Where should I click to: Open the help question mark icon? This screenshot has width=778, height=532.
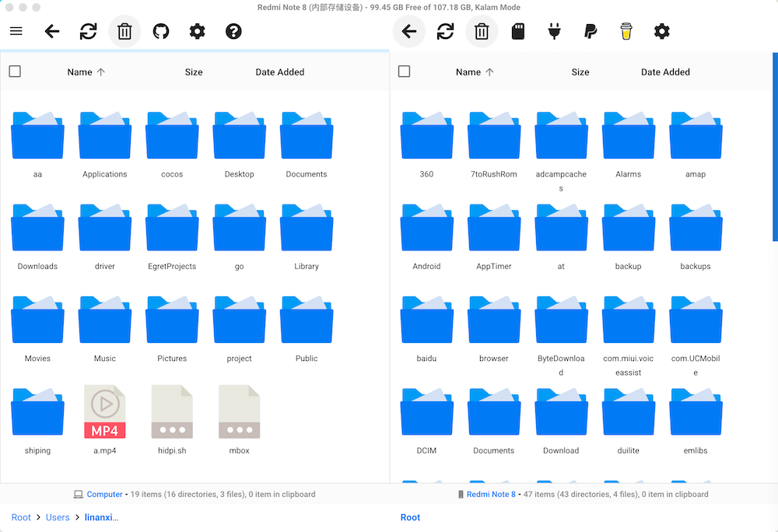pos(233,31)
